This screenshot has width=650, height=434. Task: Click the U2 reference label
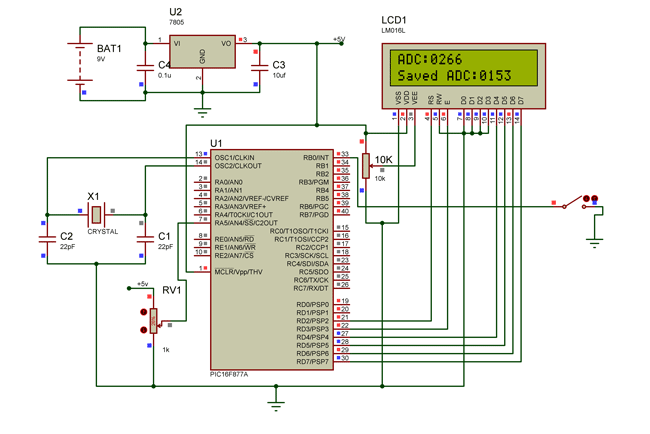pyautogui.click(x=175, y=12)
